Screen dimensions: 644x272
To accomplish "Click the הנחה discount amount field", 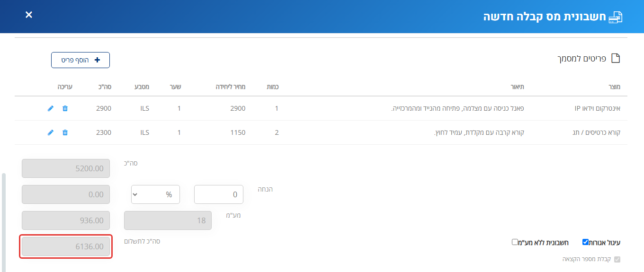I will pos(219,194).
